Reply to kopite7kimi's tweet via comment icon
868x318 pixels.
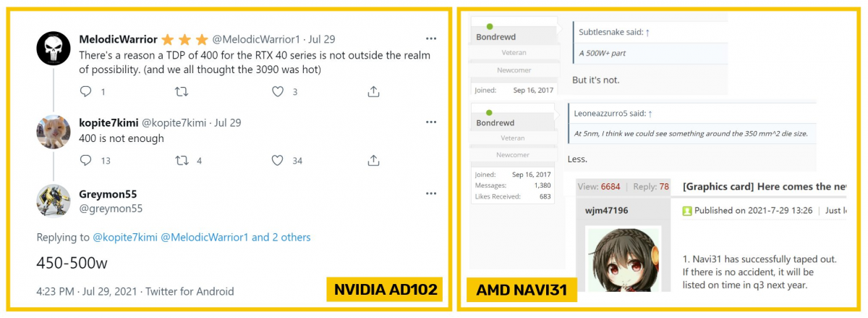(x=85, y=160)
